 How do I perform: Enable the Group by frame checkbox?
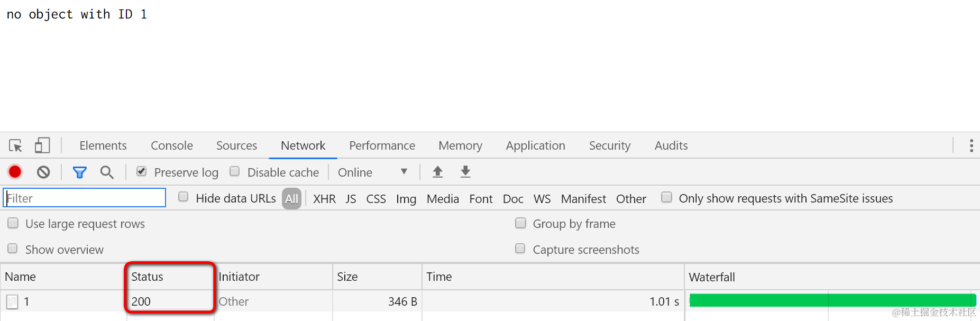pos(521,223)
